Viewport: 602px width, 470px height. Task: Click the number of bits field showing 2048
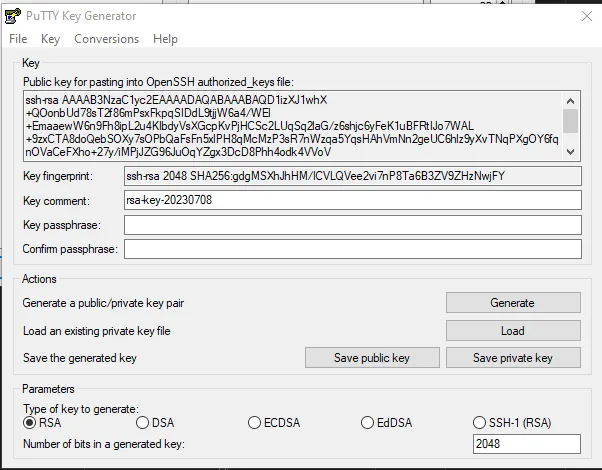[526, 444]
